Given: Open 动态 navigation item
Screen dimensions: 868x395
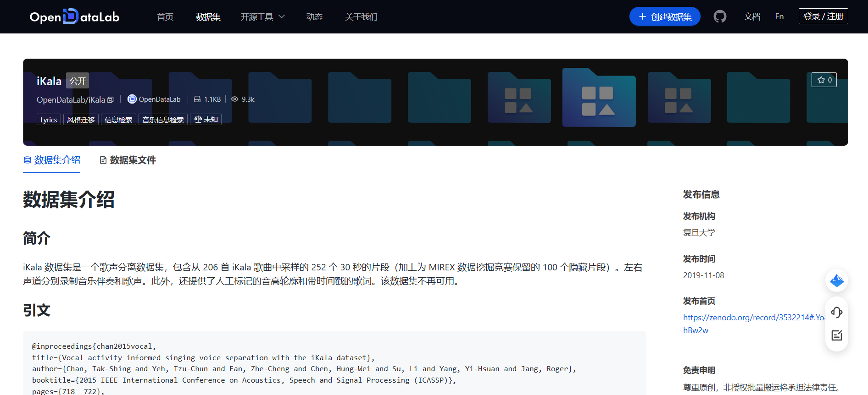Looking at the screenshot, I should point(314,17).
